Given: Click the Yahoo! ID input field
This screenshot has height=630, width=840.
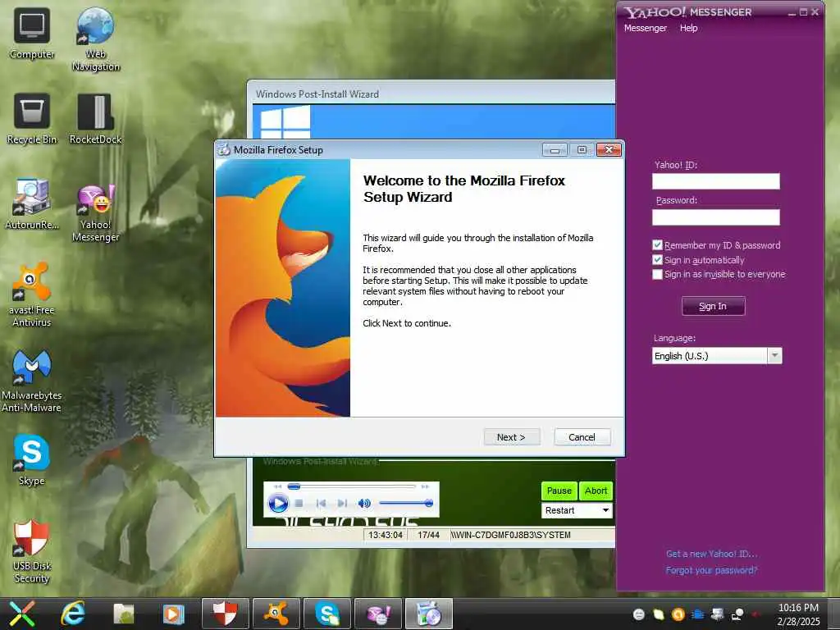Looking at the screenshot, I should tap(715, 181).
